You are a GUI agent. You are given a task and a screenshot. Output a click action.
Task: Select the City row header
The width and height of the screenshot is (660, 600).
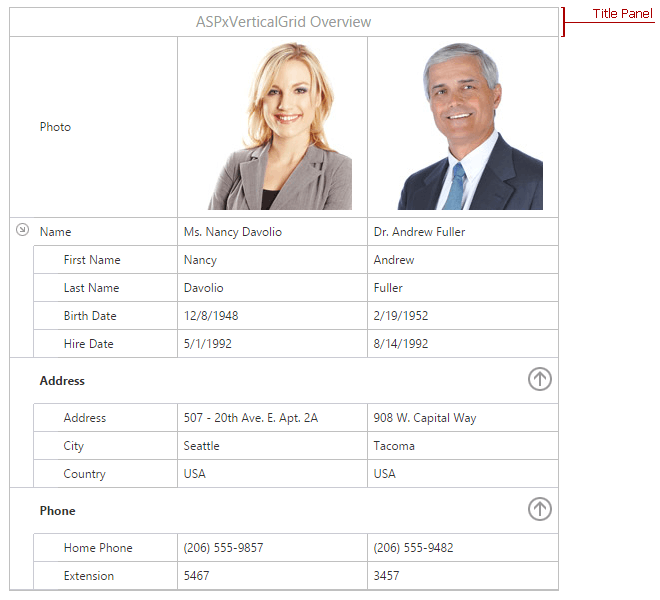106,445
